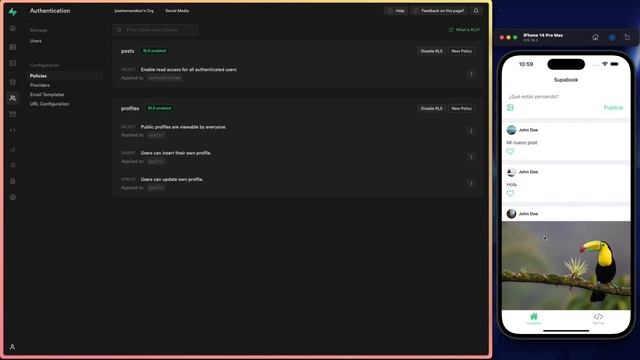This screenshot has width=640, height=360.
Task: Click the 'Mi nuevo post' text
Action: [522, 143]
